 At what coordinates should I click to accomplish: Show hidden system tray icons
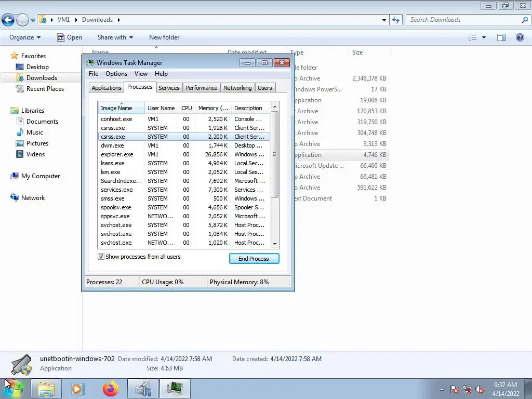[x=442, y=389]
